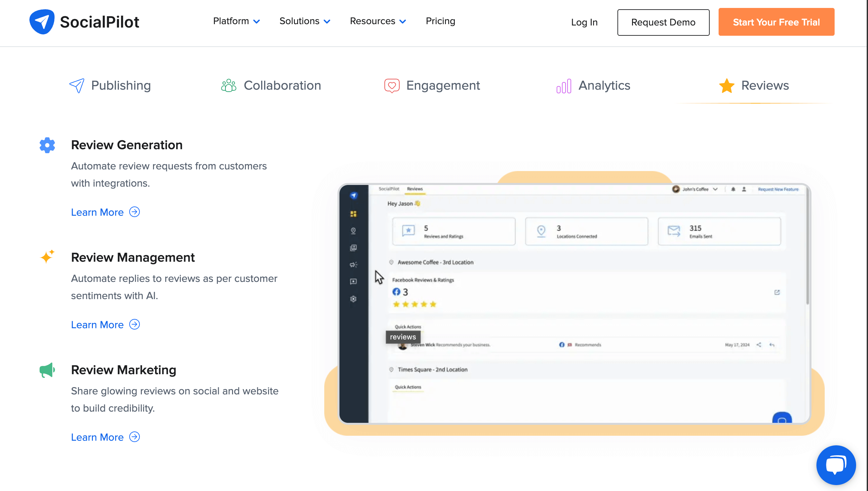
Task: Click Start Your Free Trial button
Action: tap(776, 22)
